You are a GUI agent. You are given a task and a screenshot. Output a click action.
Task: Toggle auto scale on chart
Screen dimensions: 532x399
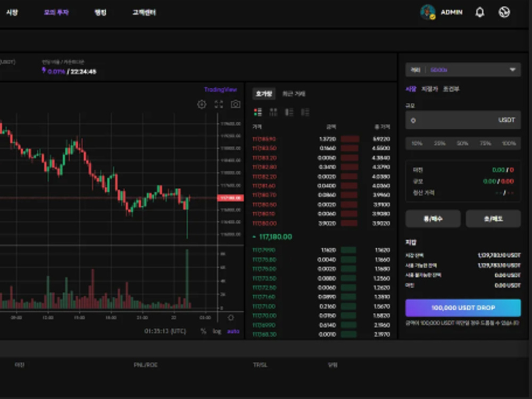[233, 331]
